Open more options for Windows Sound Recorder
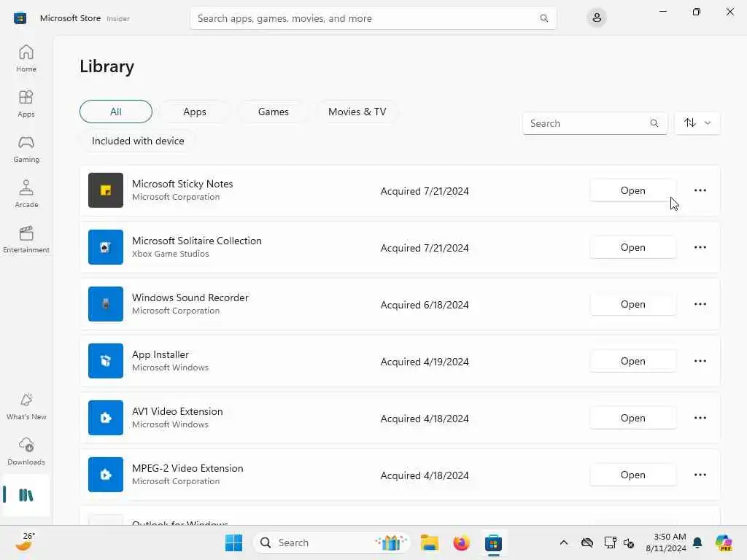 (700, 304)
